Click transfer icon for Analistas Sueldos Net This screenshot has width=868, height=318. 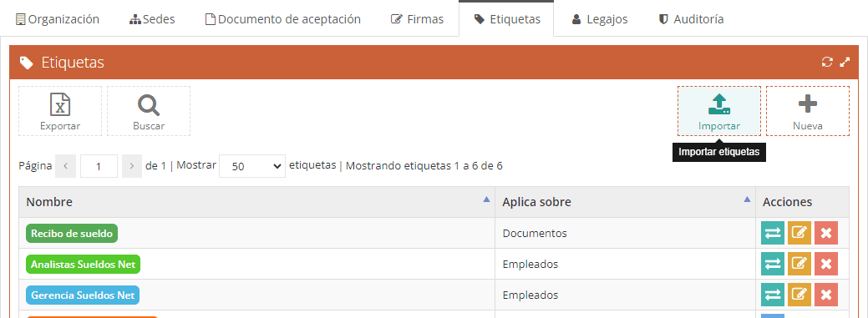(772, 265)
